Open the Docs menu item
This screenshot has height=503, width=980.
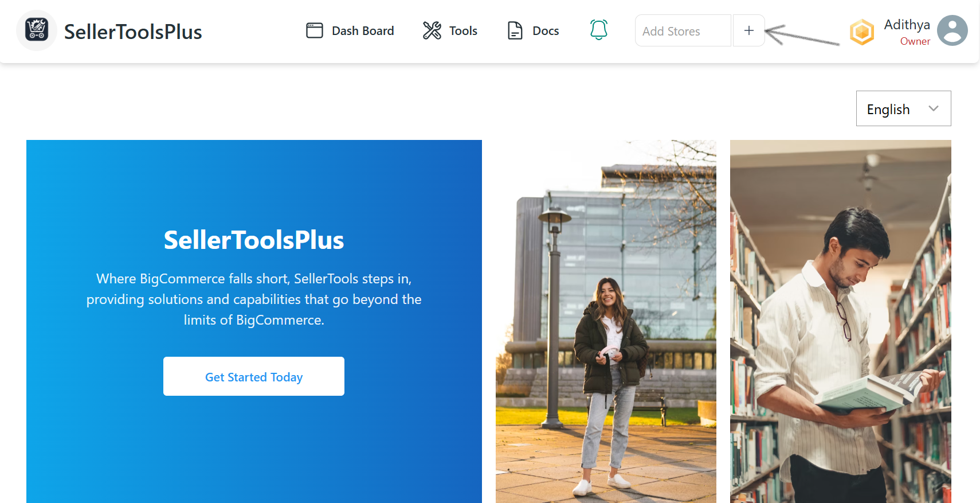point(533,30)
